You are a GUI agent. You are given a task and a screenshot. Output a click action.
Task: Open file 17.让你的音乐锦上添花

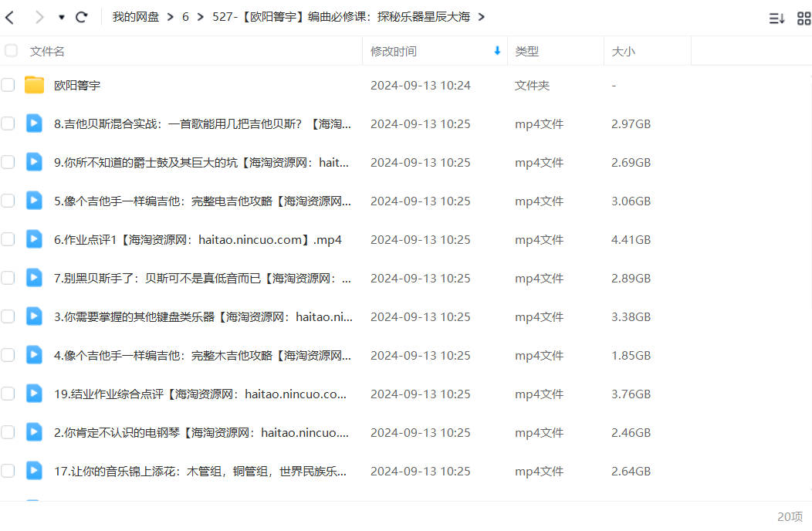201,472
